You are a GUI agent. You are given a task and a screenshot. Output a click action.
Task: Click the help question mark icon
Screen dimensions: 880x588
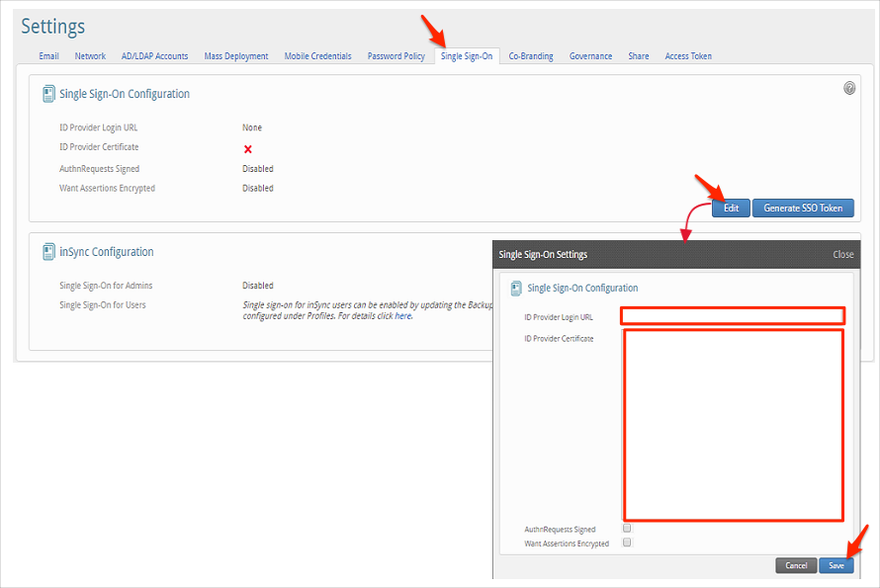click(849, 88)
